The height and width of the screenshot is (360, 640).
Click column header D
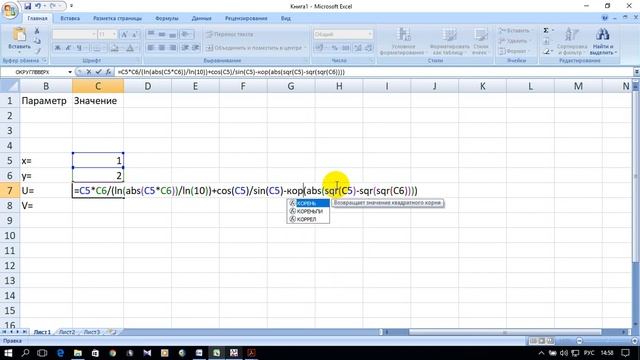click(148, 86)
